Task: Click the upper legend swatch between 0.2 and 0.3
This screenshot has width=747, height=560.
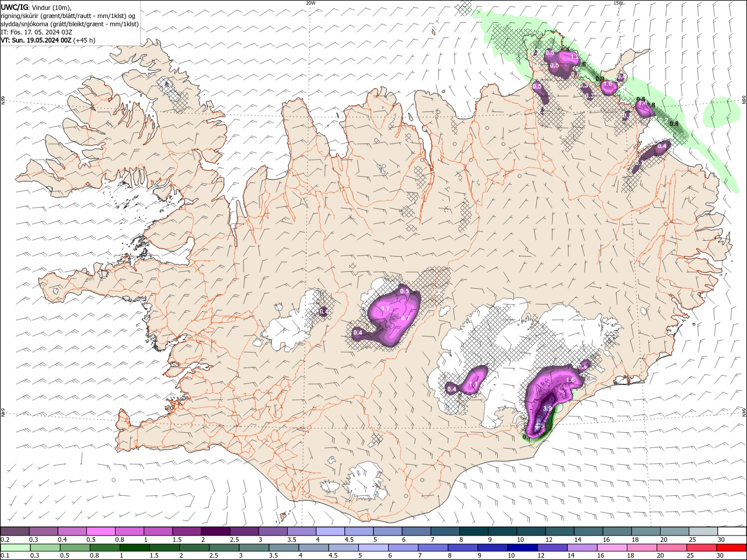Action: click(x=15, y=531)
